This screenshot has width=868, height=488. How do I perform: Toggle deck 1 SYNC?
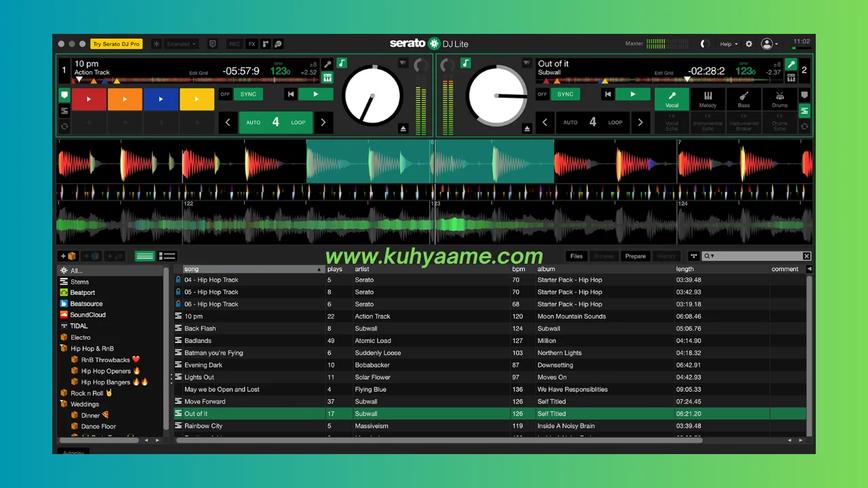coord(248,94)
